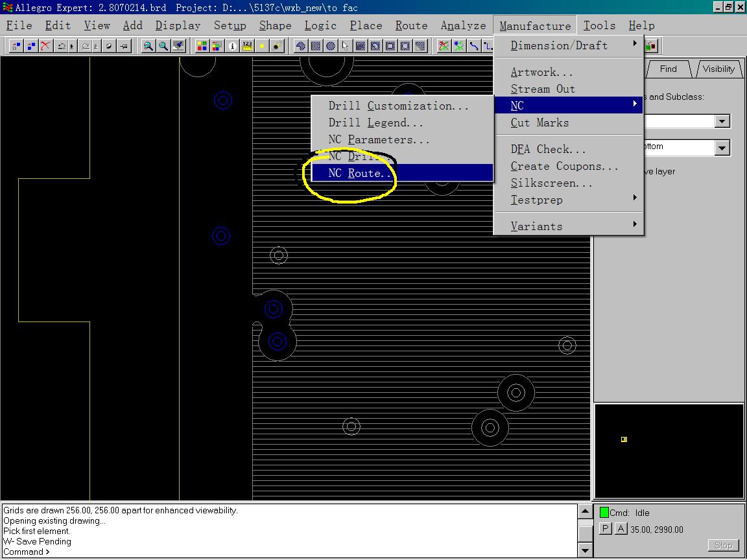Open the subclass dropdown showing Bottom
This screenshot has width=747, height=560.
click(x=722, y=148)
